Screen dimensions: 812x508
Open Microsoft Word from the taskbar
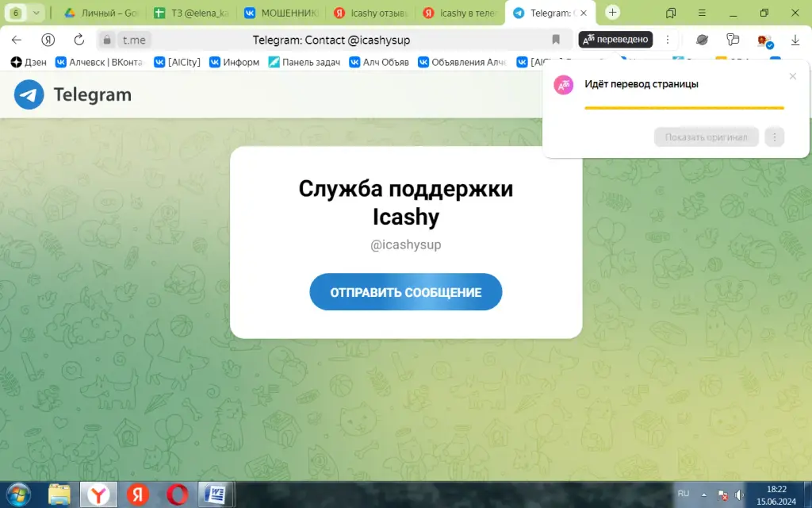(x=216, y=495)
